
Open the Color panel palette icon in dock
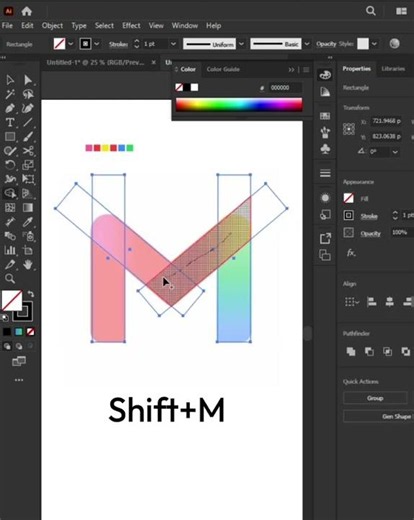325,75
